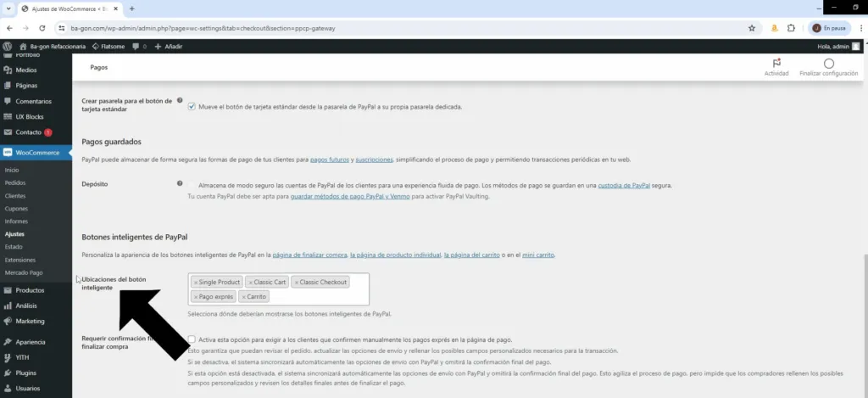The height and width of the screenshot is (398, 868).
Task: Select the Ajustes de WooCommerce browser tab
Action: (70, 8)
